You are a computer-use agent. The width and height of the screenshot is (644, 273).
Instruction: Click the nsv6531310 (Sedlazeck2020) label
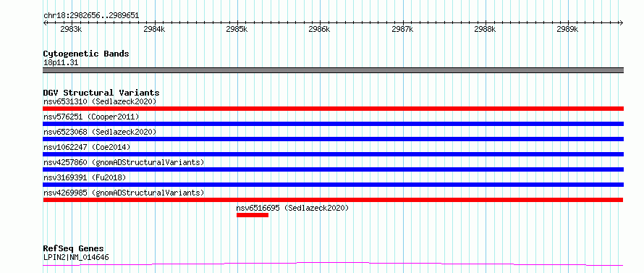click(x=100, y=101)
